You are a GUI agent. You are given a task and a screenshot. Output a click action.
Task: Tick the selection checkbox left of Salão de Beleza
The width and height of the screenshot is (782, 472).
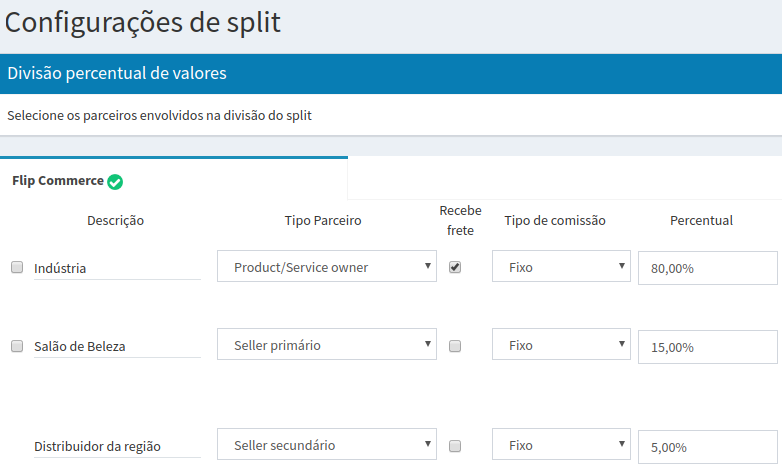16,346
